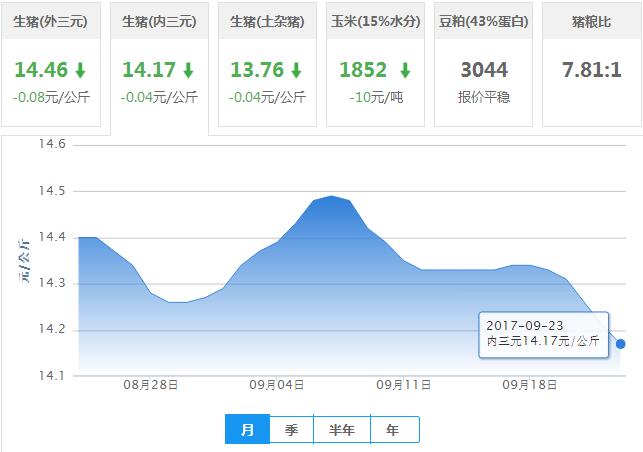This screenshot has height=452, width=643.
Task: Click the -0.08元/公斤 change text
Action: (x=51, y=98)
